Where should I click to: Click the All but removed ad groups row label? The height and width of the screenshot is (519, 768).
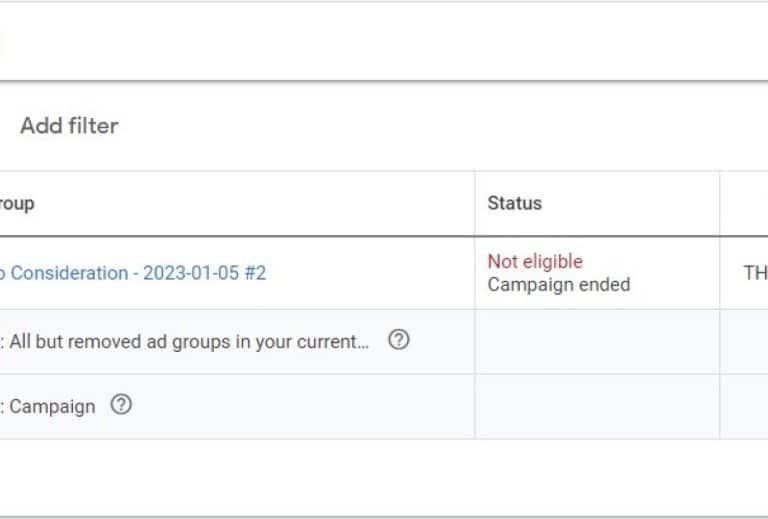(188, 341)
